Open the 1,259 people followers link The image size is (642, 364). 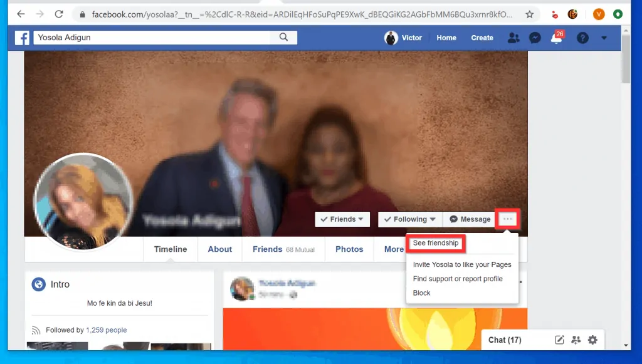107,330
